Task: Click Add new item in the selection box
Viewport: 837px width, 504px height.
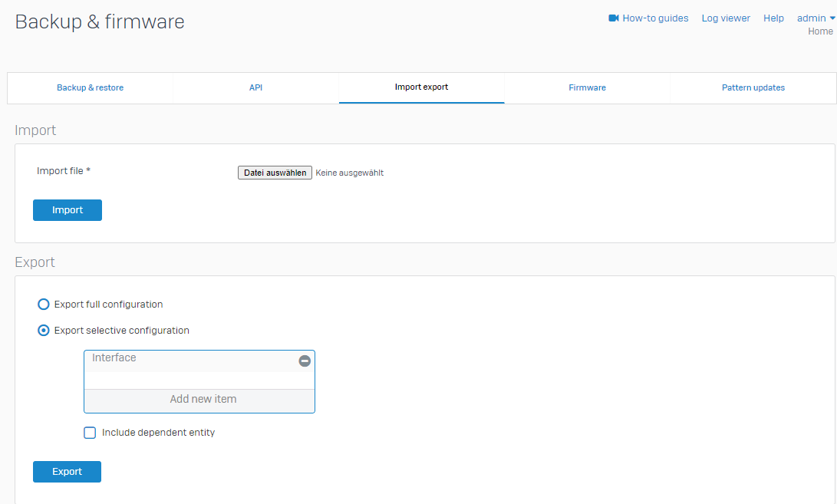Action: pos(203,400)
